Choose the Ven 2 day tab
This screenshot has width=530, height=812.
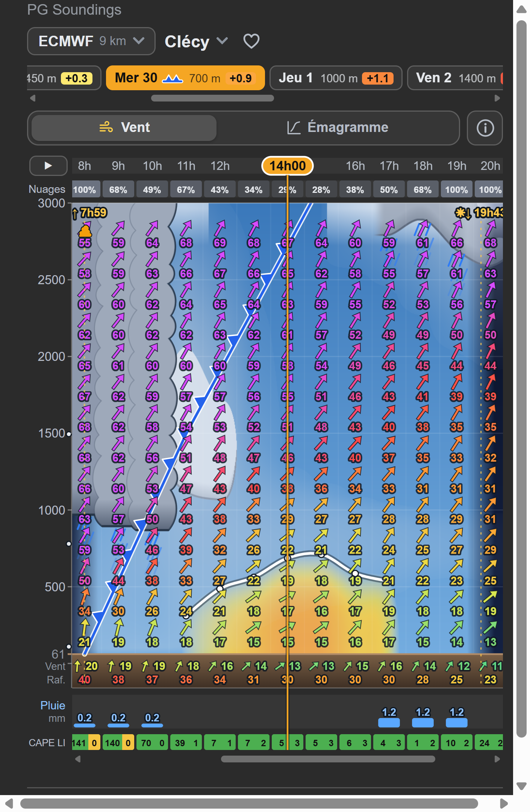456,78
